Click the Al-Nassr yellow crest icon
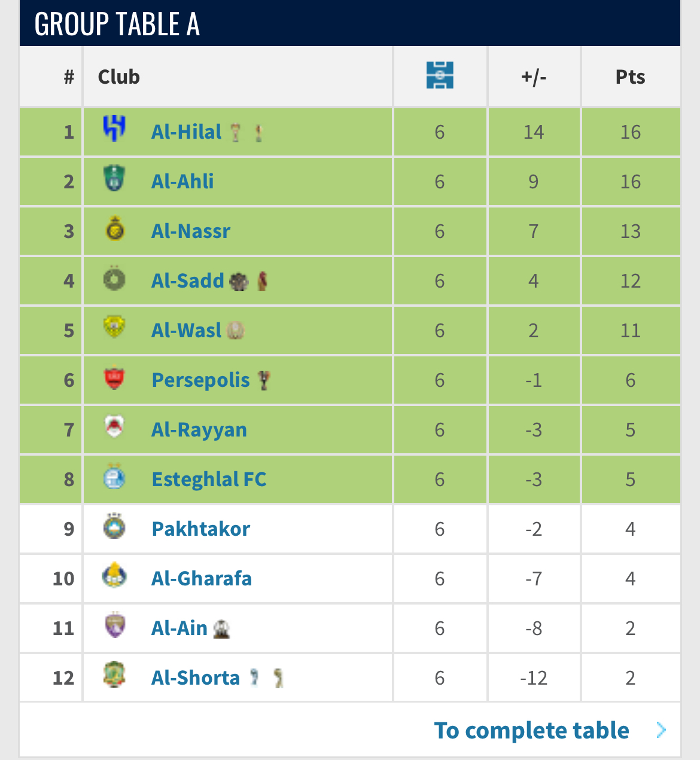This screenshot has height=760, width=700. pos(114,228)
